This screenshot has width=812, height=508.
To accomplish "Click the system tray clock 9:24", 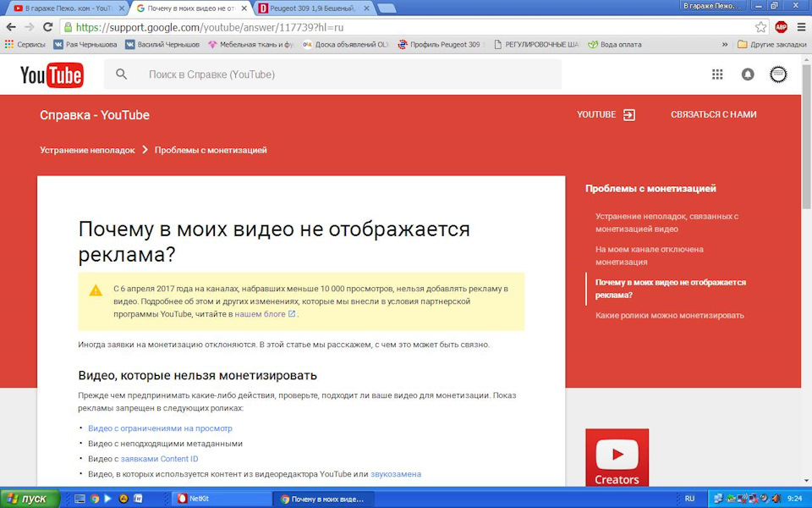I will pyautogui.click(x=794, y=499).
